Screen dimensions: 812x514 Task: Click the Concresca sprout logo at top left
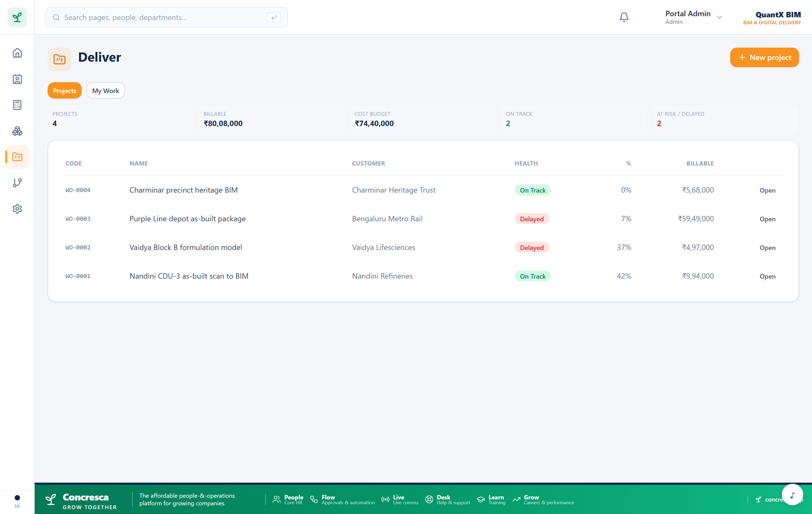(17, 17)
